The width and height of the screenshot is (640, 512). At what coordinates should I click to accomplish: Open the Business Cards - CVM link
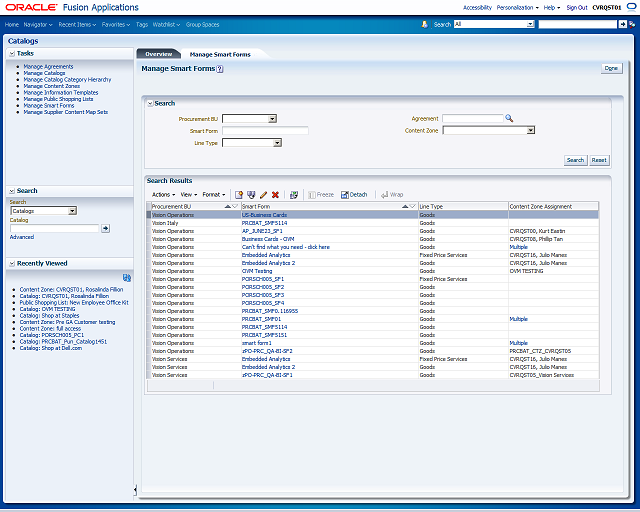(268, 239)
